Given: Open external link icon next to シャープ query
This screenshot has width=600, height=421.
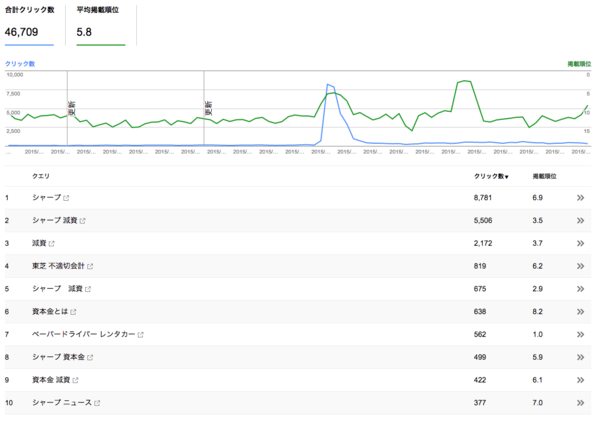Looking at the screenshot, I should point(66,198).
